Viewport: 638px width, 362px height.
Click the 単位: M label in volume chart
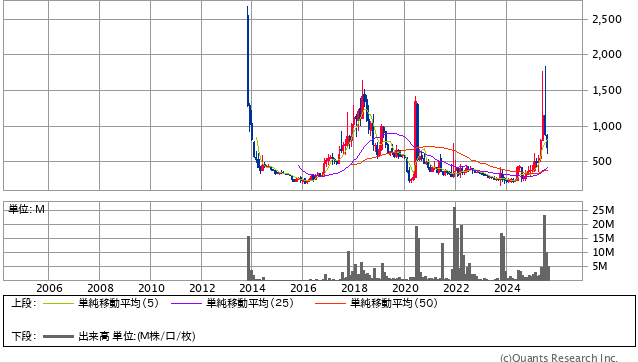pyautogui.click(x=26, y=209)
